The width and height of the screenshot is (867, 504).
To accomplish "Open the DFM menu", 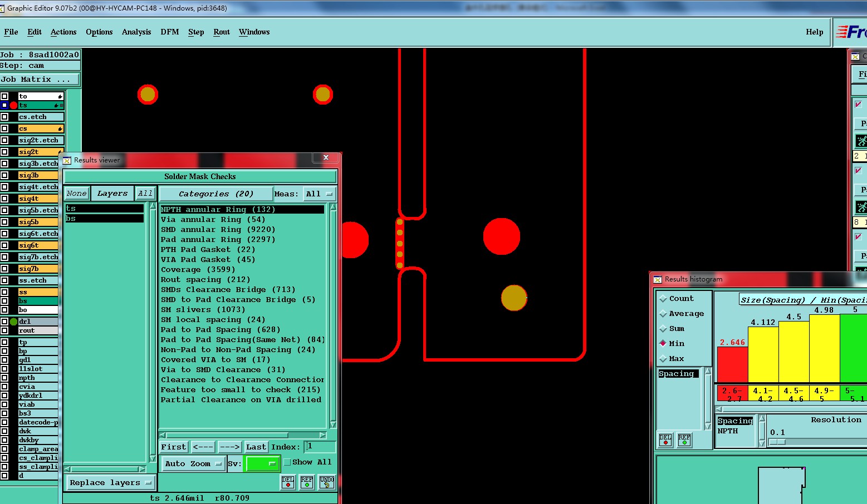I will [170, 32].
